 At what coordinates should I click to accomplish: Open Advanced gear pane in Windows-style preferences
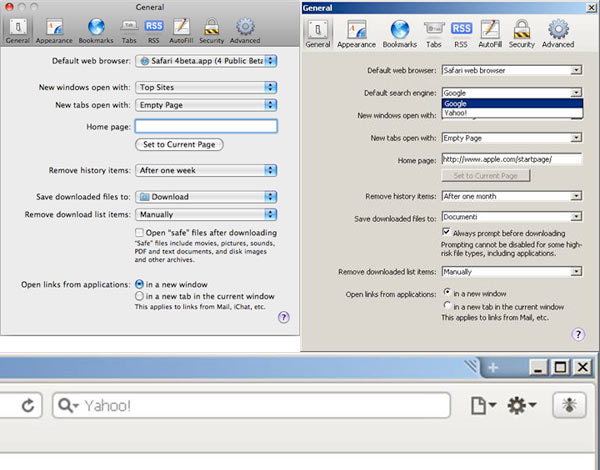point(557,32)
